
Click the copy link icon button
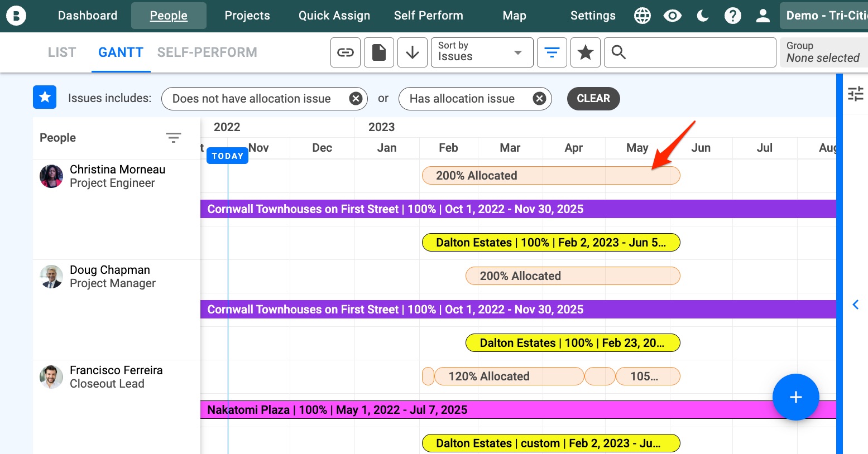[x=346, y=52]
